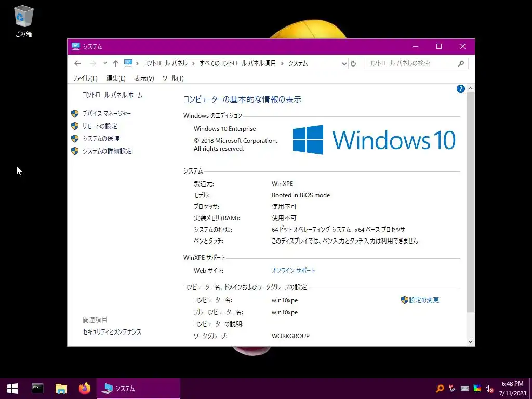Screen dimensions: 532x399
Task: Select the Windows 10 Enterprise text
Action: (224, 129)
